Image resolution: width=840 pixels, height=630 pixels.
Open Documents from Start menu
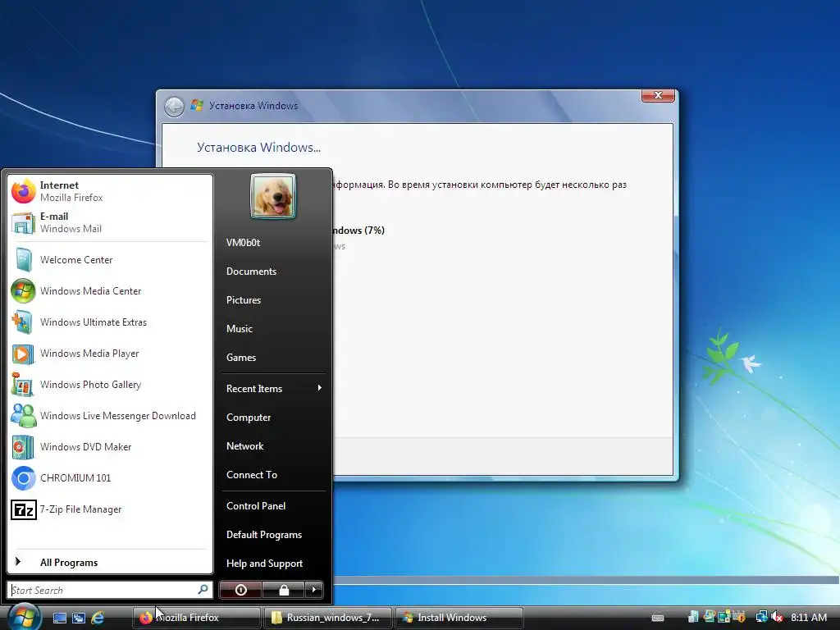(x=273, y=271)
